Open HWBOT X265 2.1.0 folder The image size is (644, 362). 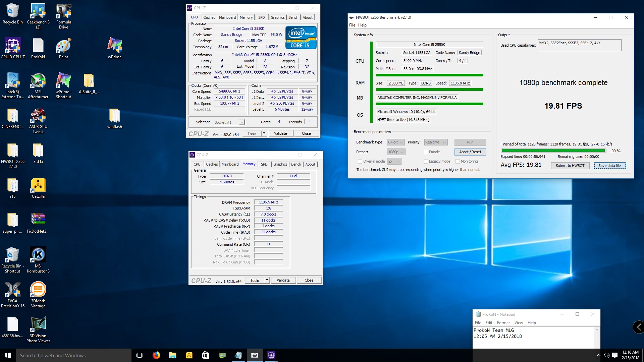[12, 156]
